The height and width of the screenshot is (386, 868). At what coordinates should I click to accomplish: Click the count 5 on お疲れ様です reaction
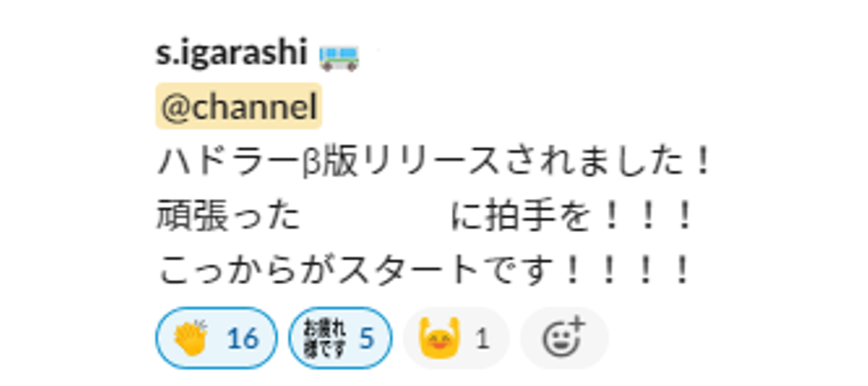(367, 339)
